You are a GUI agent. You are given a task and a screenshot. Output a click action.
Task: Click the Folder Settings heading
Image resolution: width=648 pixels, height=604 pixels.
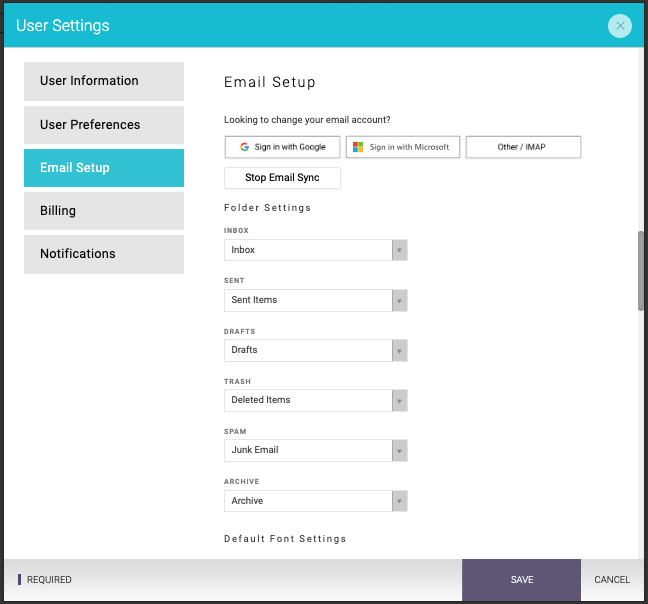(267, 208)
